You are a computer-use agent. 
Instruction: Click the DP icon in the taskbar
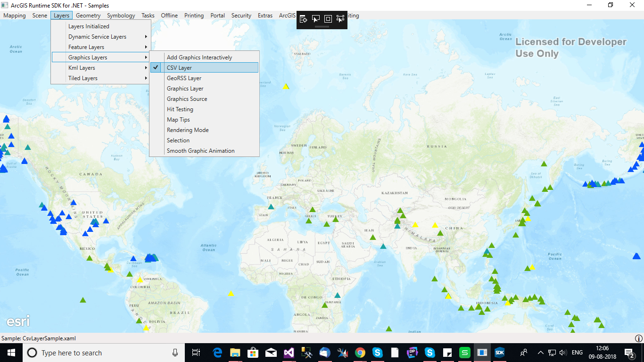[412, 353]
